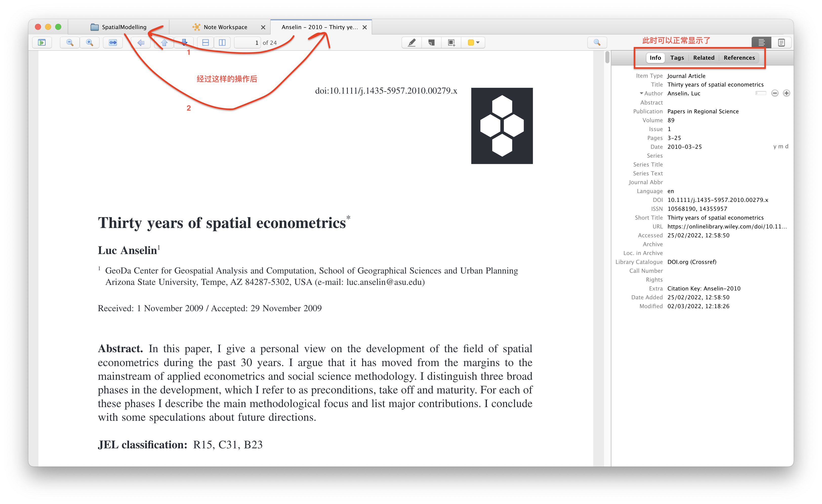Click the ISSN value 10568190, 14355957
Viewport: 822px width, 504px height.
pyautogui.click(x=697, y=209)
